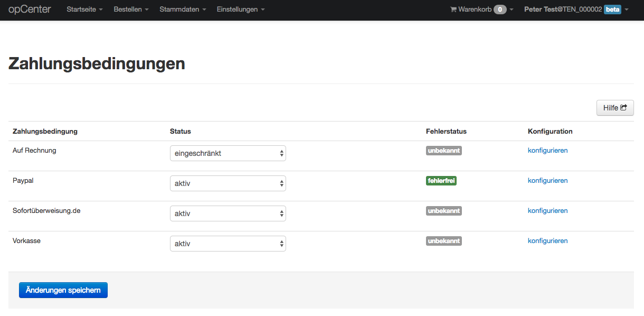
Task: Click the opCenter logo
Action: pos(29,9)
